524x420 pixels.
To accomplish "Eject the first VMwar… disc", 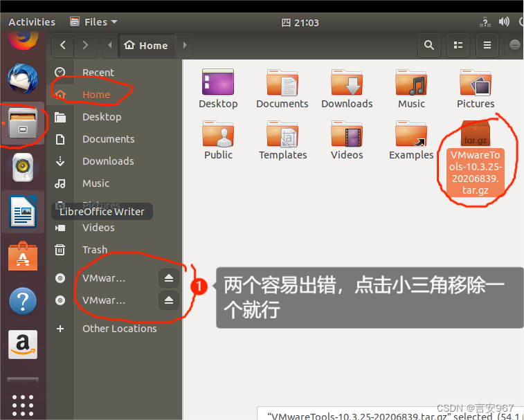I will 169,278.
